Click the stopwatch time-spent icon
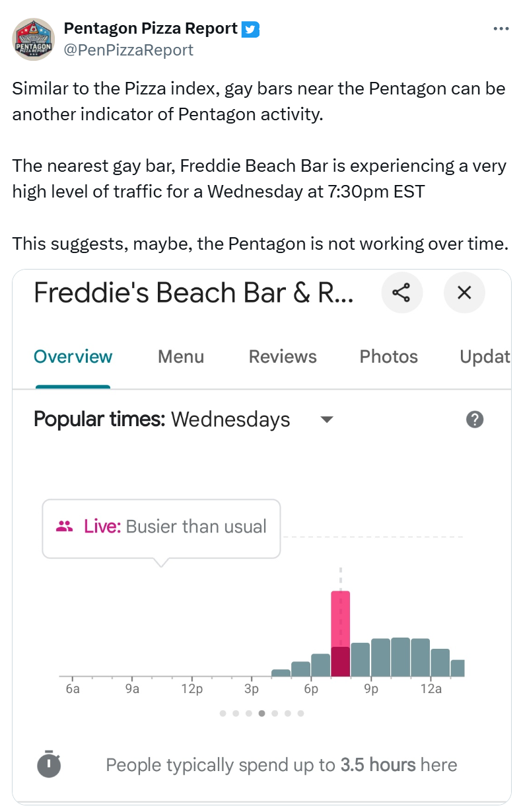 (49, 764)
